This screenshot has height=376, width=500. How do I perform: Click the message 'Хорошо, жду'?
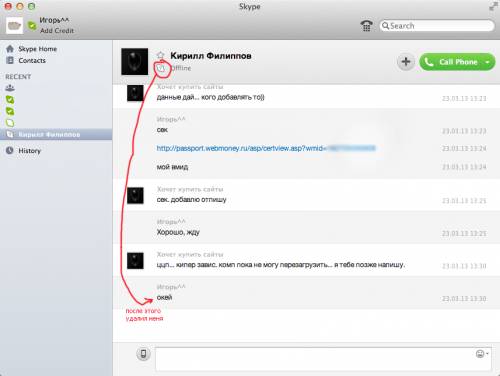[x=178, y=232]
